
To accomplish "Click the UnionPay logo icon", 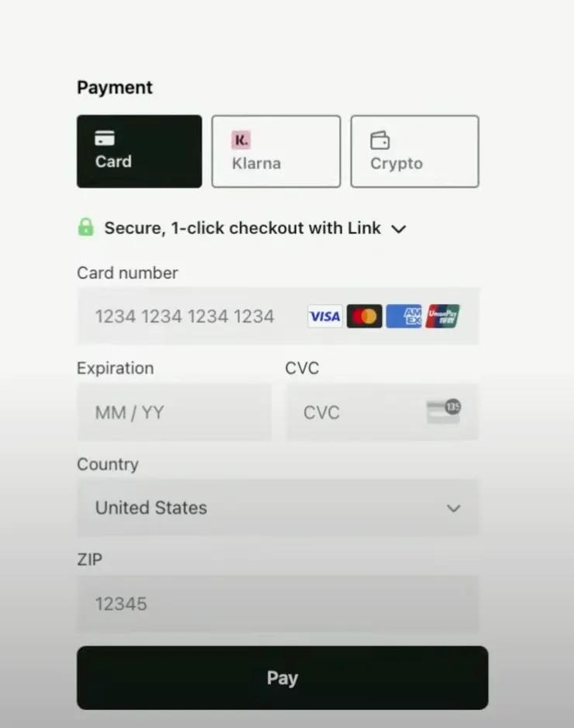I will [443, 316].
